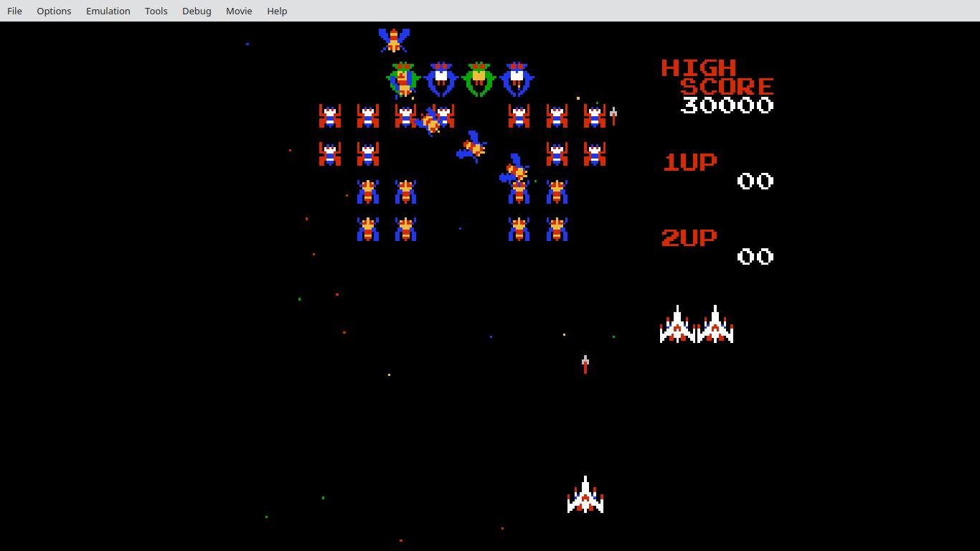
Task: Click the 1UP label
Action: coord(689,162)
